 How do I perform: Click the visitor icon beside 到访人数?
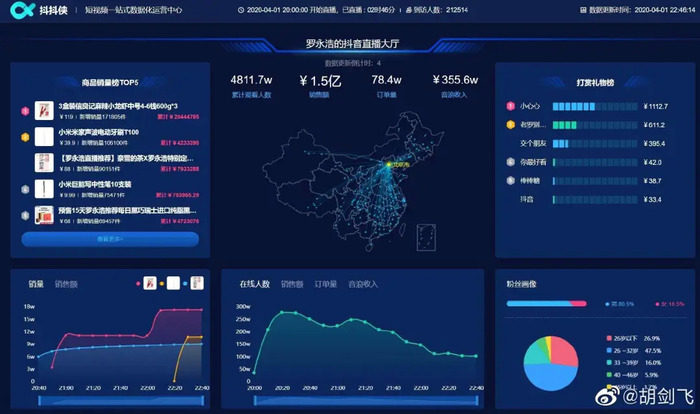(x=408, y=10)
